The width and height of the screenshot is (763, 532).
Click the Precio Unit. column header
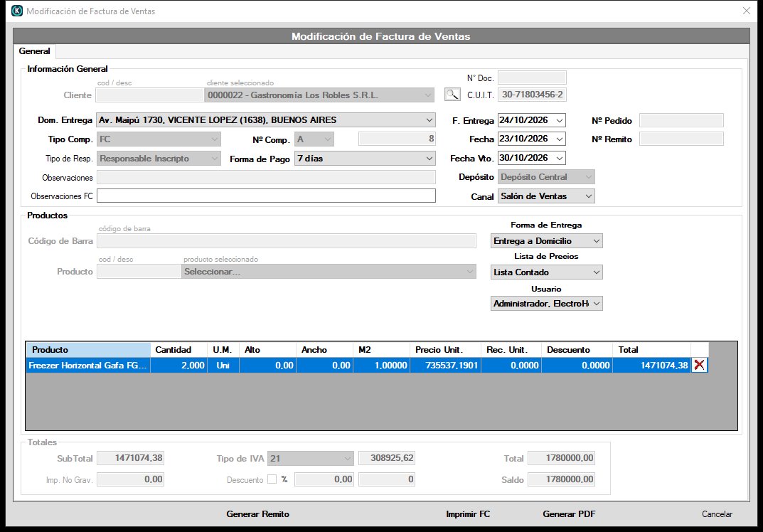[x=446, y=349]
